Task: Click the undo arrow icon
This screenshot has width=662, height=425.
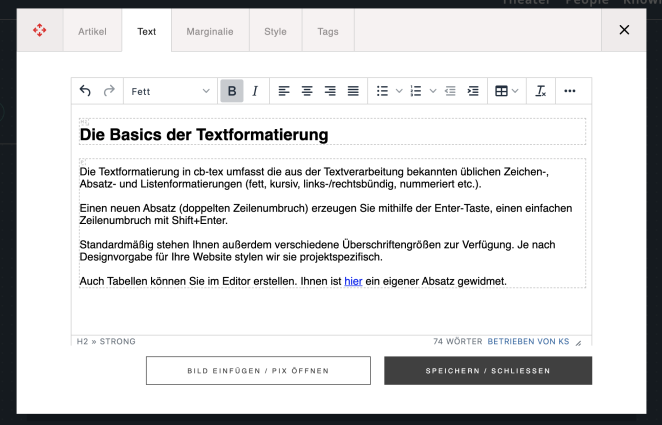Action: coord(85,91)
